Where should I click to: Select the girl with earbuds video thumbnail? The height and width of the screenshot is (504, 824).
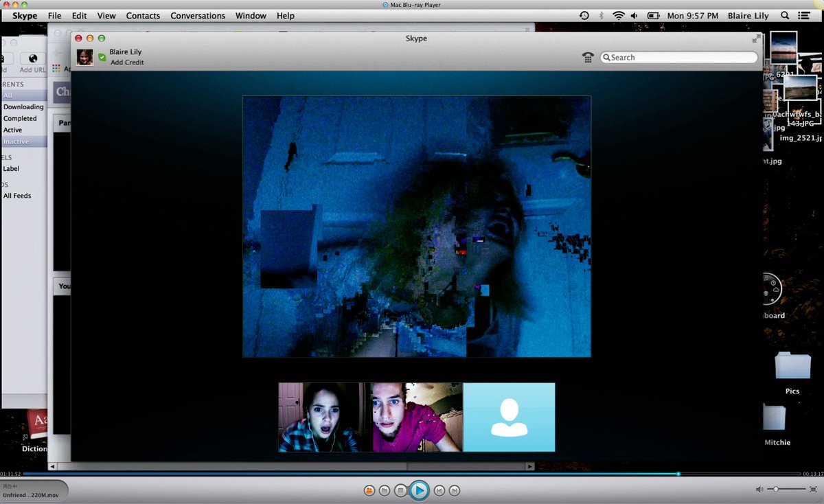pos(323,417)
